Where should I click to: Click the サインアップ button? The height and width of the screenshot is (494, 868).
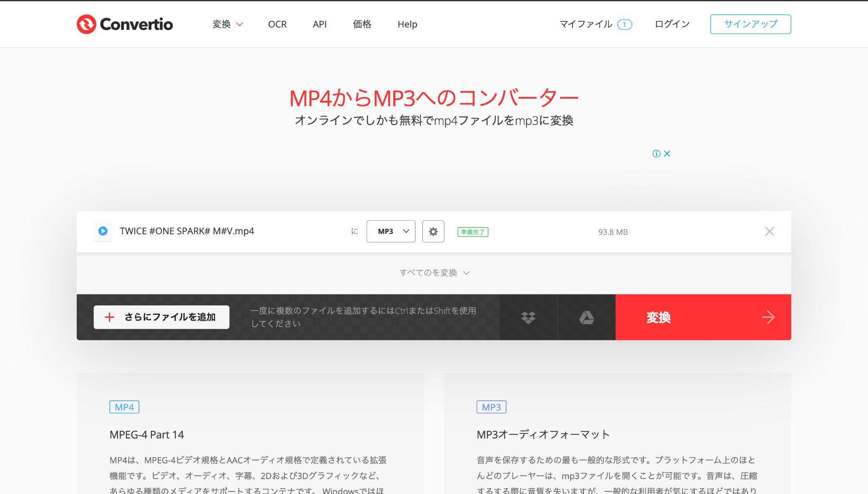coord(751,24)
